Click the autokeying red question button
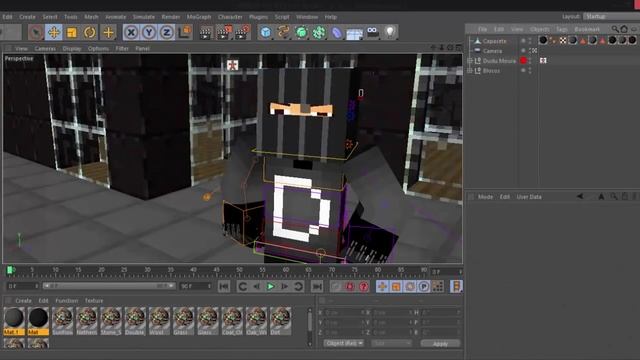This screenshot has width=640, height=360. [x=364, y=287]
